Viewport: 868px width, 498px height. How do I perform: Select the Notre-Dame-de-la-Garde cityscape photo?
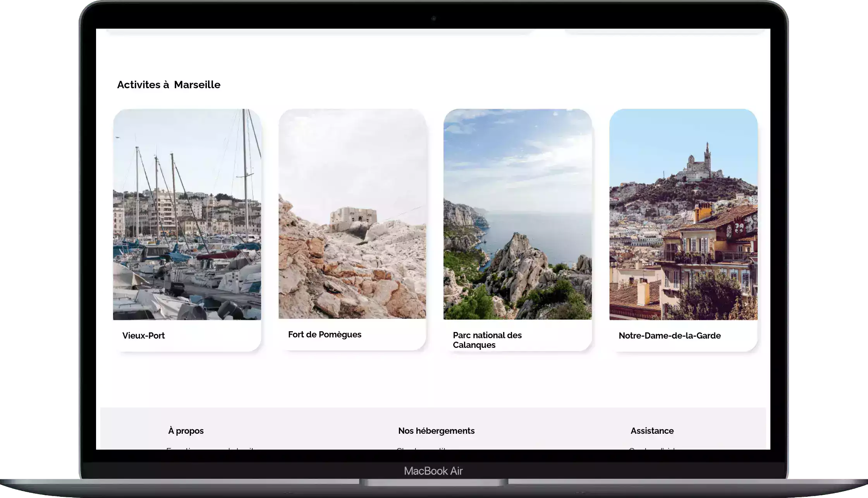pos(683,214)
